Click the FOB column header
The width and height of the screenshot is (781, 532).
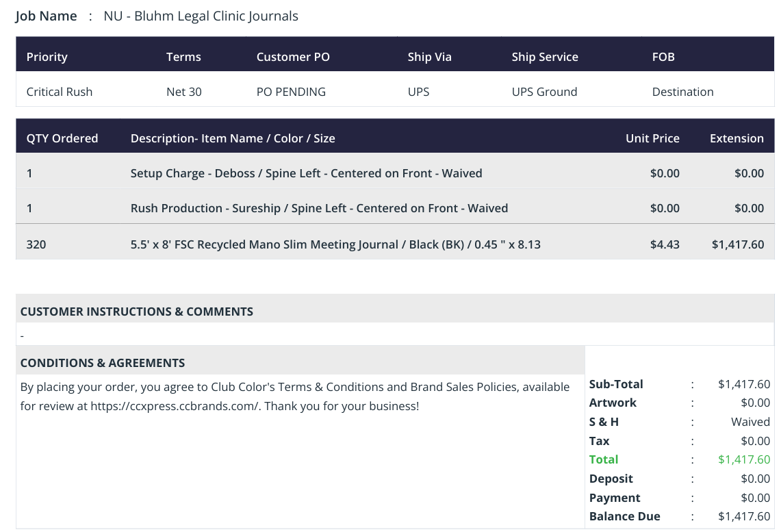663,57
